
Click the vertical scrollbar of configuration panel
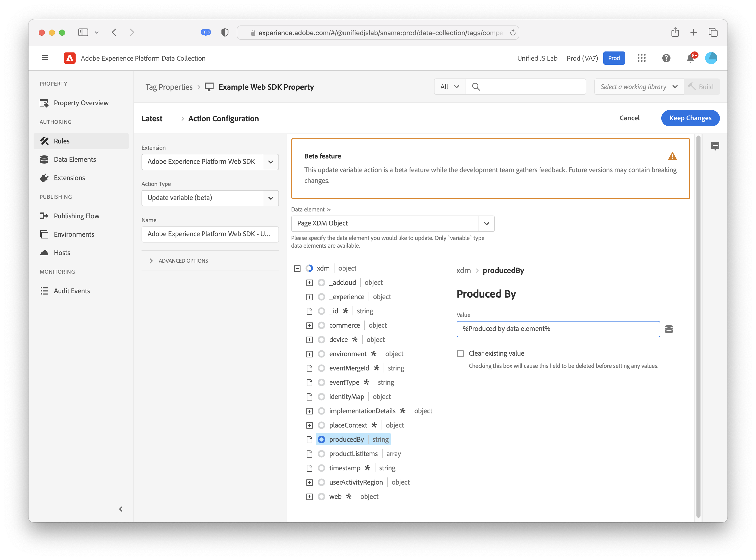698,325
